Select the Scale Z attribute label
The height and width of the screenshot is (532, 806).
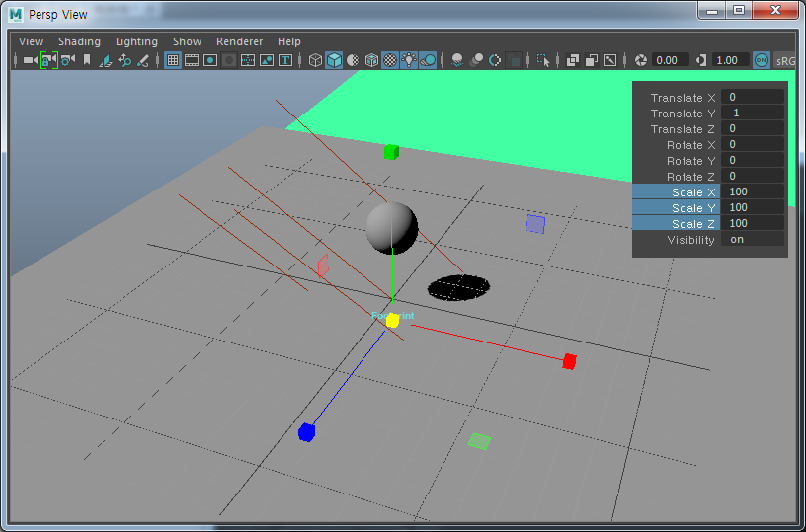click(676, 223)
